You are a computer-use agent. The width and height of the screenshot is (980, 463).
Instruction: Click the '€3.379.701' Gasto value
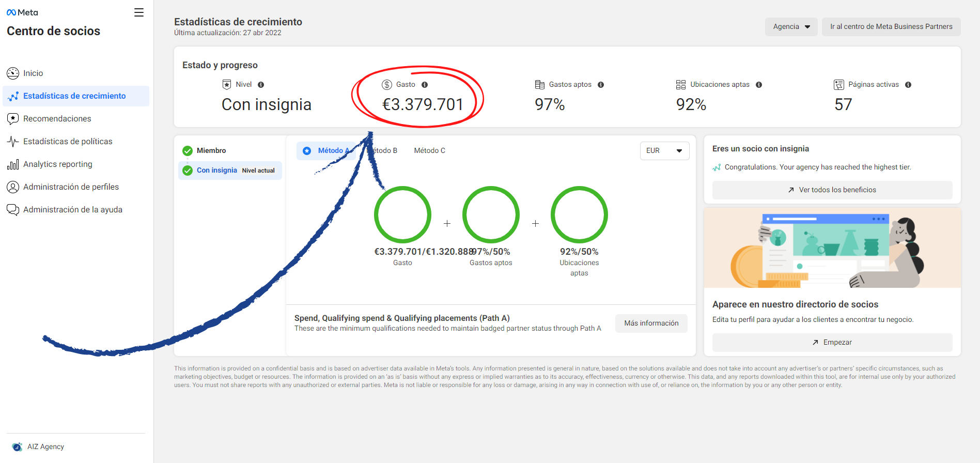[423, 105]
